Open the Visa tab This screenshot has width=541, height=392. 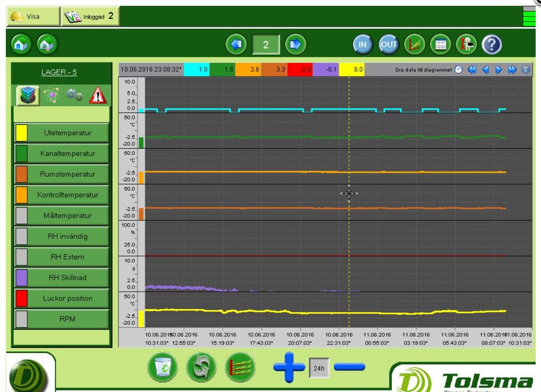(x=33, y=16)
